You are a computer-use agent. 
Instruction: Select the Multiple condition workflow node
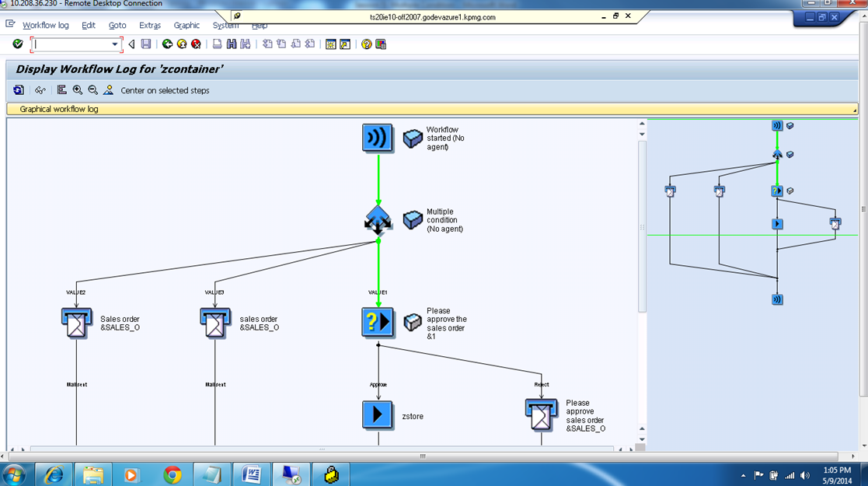378,220
